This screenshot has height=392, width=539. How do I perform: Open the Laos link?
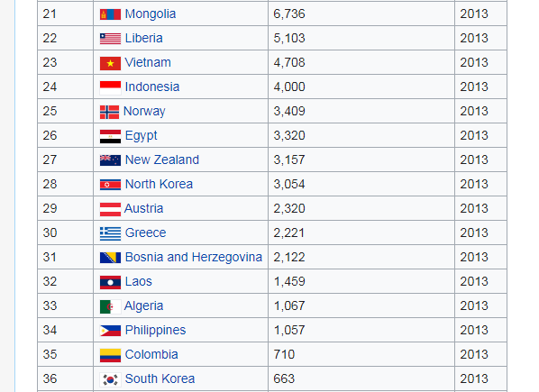point(138,281)
